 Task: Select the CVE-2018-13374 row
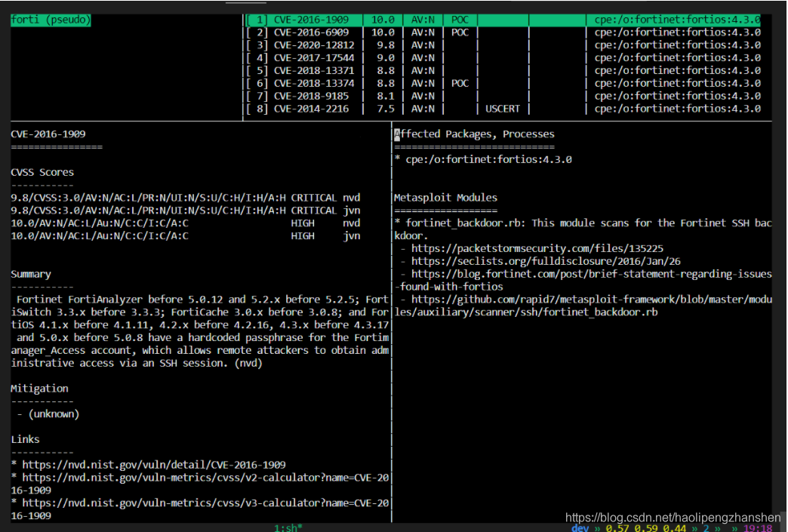pos(503,84)
